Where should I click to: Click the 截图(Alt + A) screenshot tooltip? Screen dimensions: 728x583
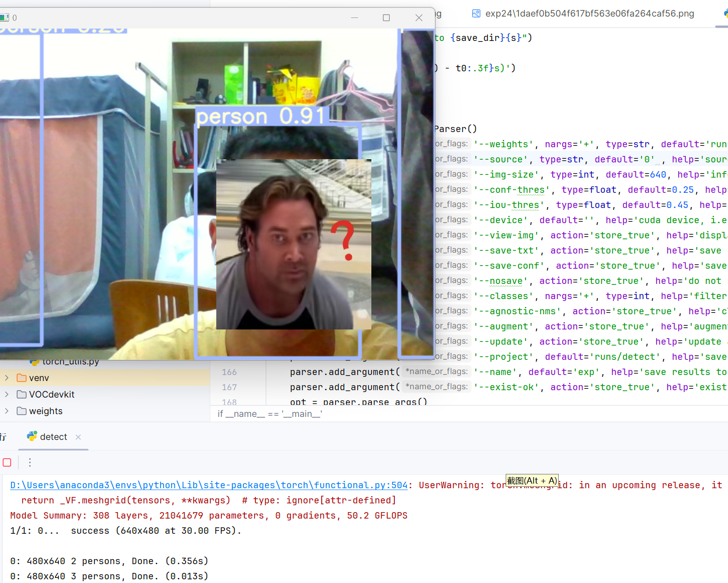532,481
